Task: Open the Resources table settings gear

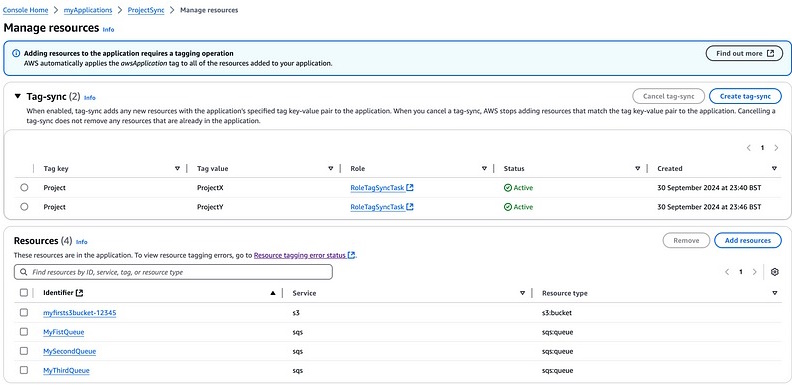Action: click(x=775, y=272)
